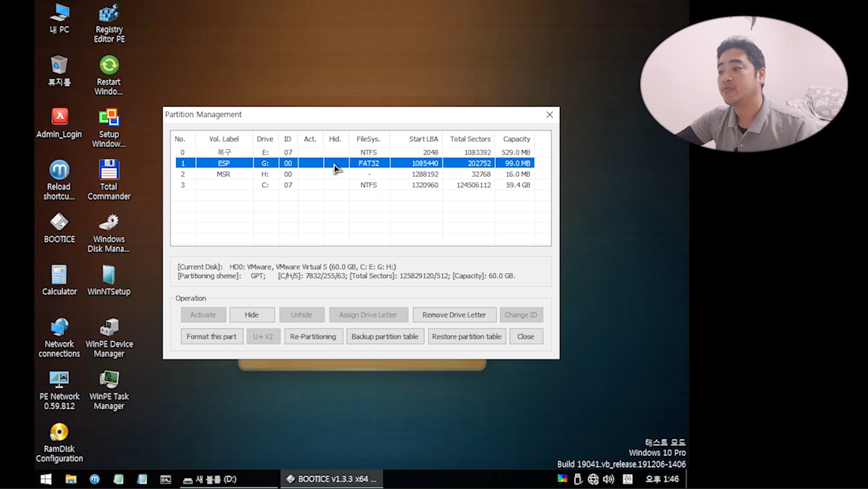Open the 휴지통 recycle bin icon
Viewport: 868px width, 489px height.
click(x=59, y=71)
